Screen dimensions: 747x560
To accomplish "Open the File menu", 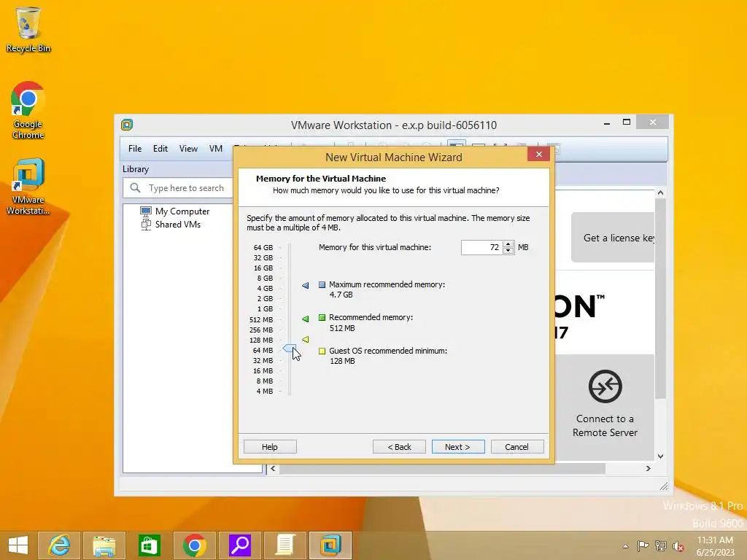I will (x=135, y=149).
